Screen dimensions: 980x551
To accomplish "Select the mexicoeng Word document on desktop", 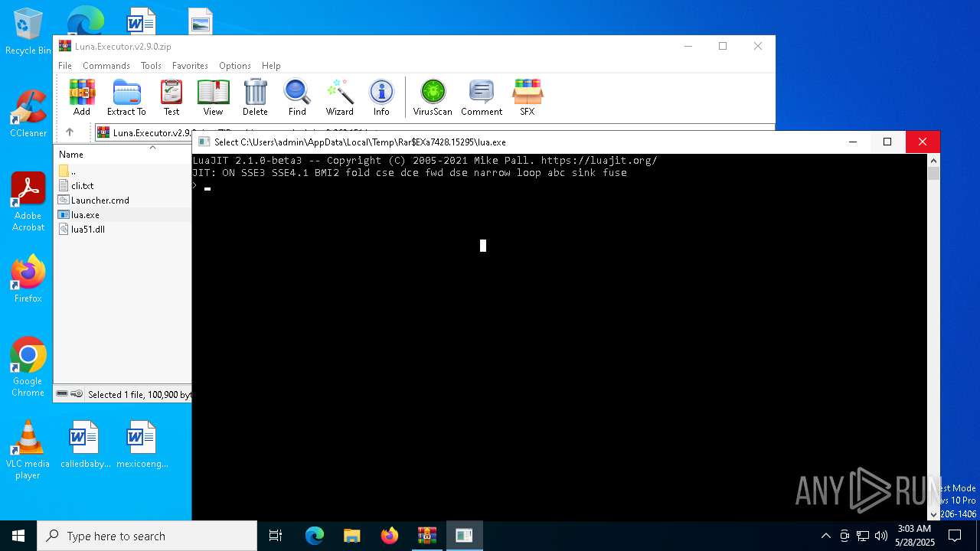I will pos(142,444).
